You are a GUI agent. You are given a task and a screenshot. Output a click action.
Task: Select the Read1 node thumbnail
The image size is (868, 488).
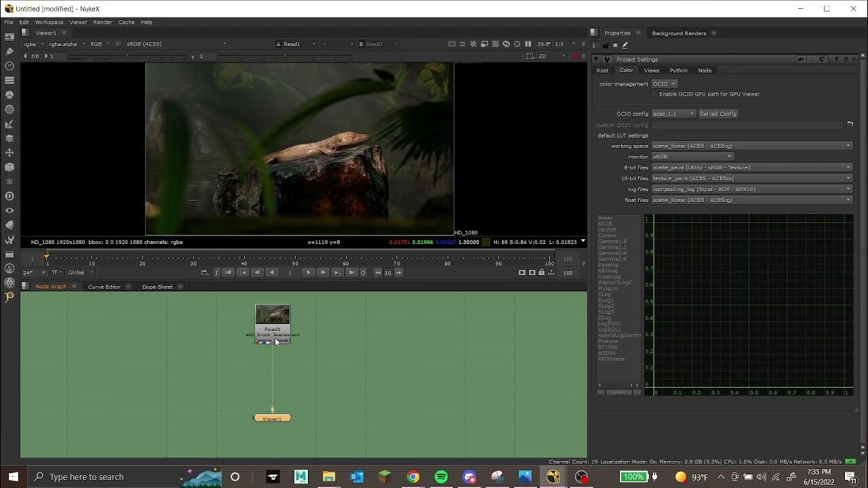pyautogui.click(x=273, y=315)
